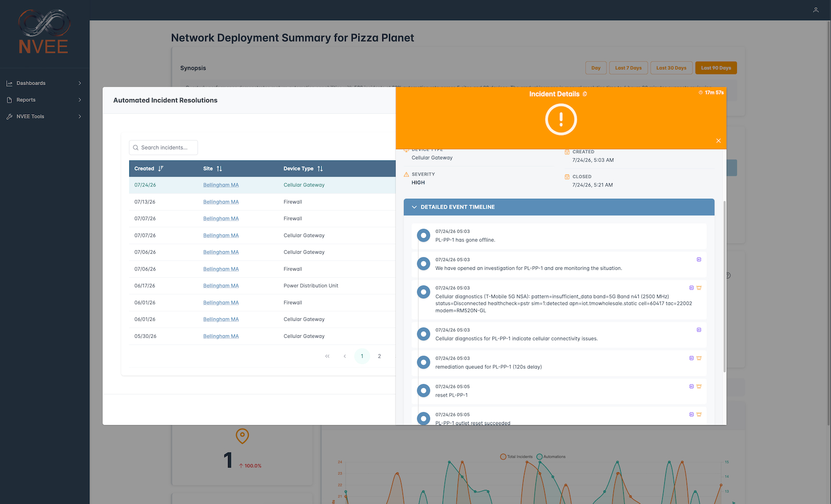Click AI chip icon on 'remediation queued' event
The width and height of the screenshot is (831, 504).
pyautogui.click(x=691, y=358)
